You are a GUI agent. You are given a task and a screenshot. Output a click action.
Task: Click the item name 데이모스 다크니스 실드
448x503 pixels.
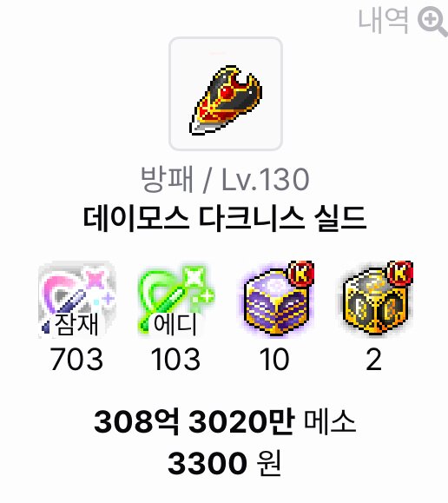[x=225, y=219]
